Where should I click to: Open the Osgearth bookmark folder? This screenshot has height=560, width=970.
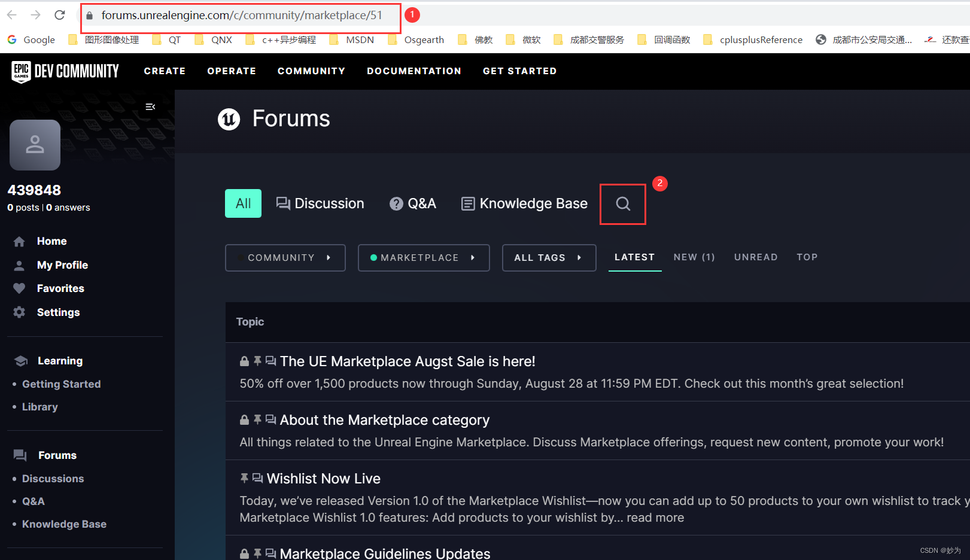pos(416,39)
